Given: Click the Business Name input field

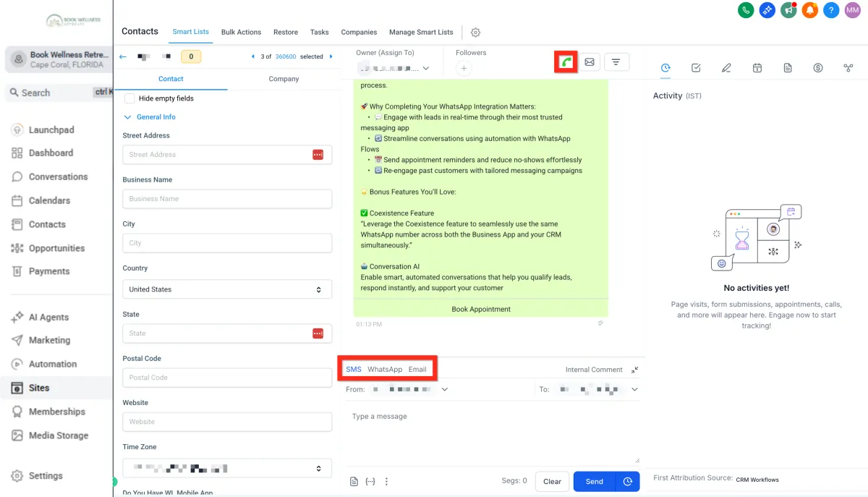Looking at the screenshot, I should point(227,199).
